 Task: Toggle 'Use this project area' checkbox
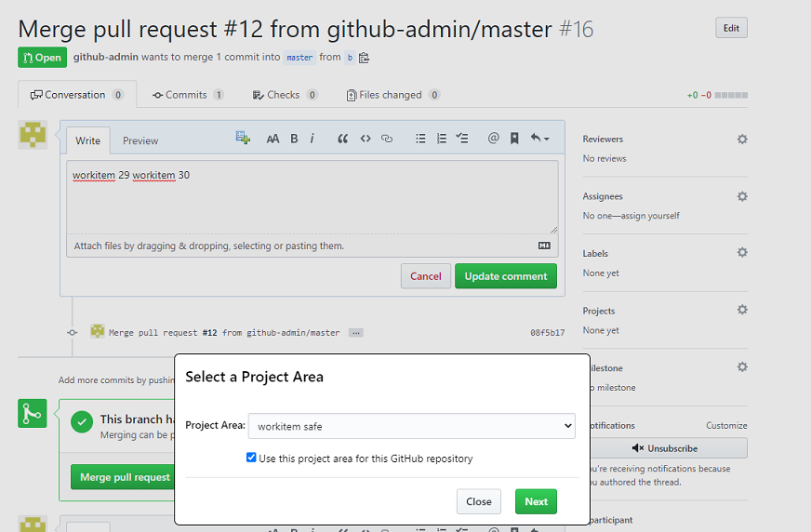[x=251, y=458]
